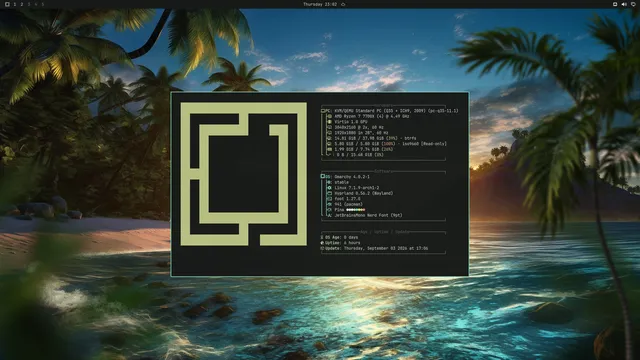640x360 pixels.
Task: Select the btrfs disk usage line
Action: click(x=375, y=138)
